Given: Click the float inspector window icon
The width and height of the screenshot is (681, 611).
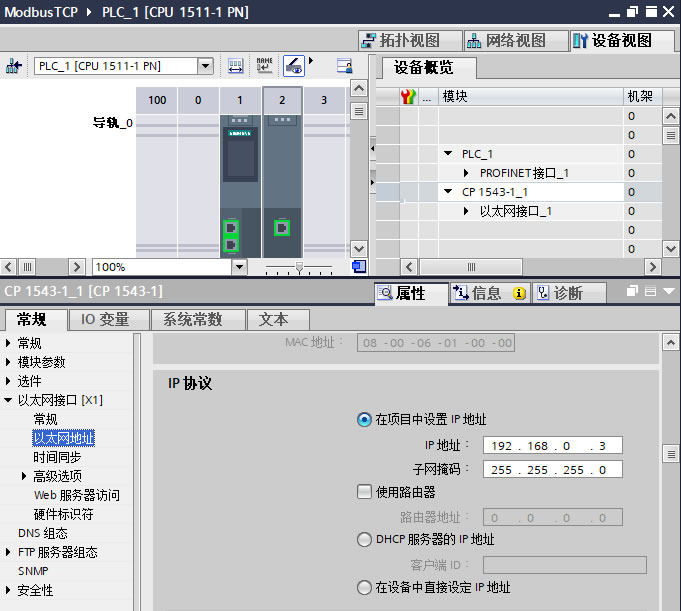Looking at the screenshot, I should tap(632, 291).
